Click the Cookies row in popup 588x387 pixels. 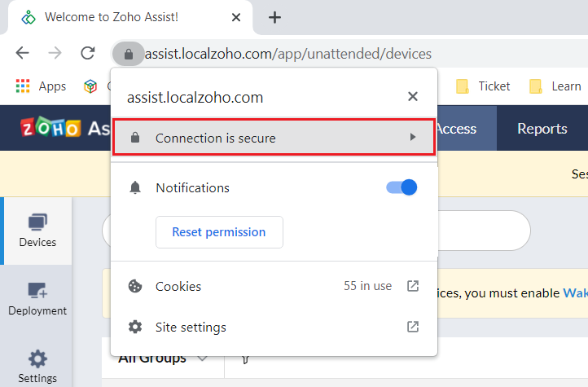point(274,286)
